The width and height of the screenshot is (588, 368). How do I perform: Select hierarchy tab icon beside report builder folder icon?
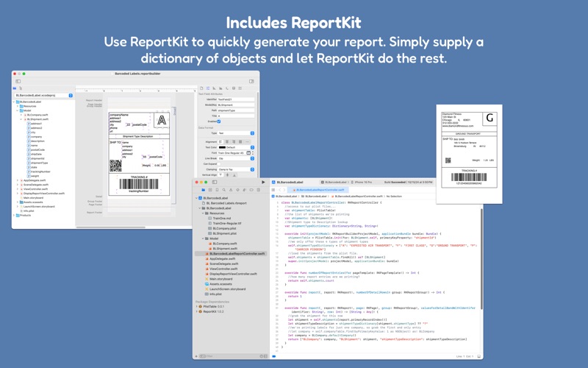(21, 88)
